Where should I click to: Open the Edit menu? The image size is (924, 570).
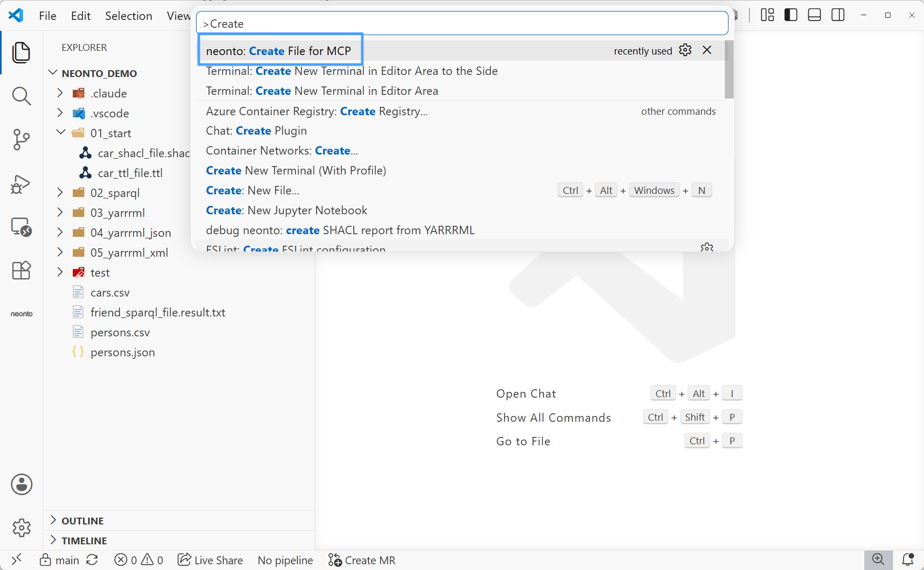click(81, 16)
